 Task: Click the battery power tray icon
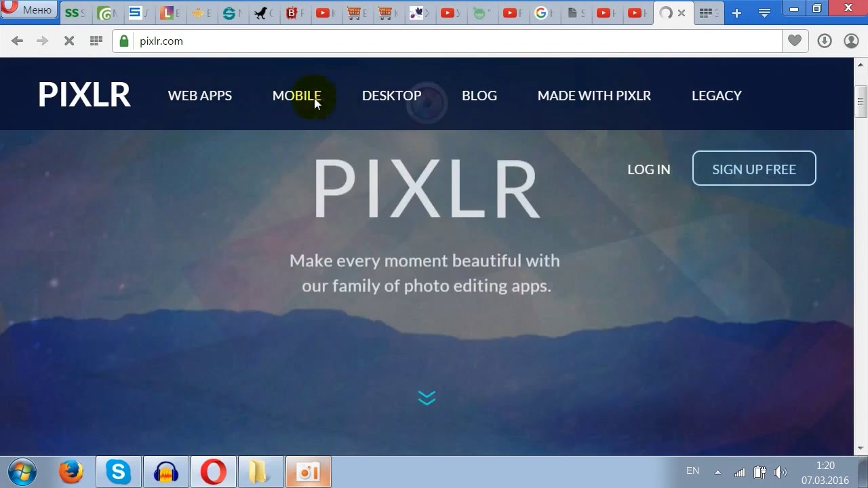pyautogui.click(x=760, y=472)
